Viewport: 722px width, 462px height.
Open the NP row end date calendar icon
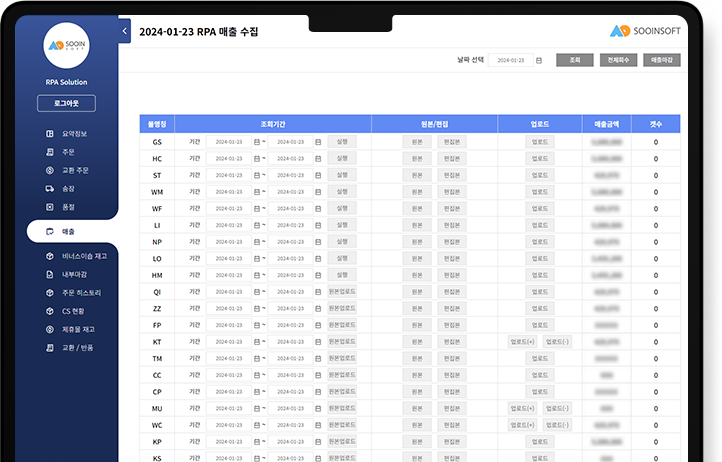tap(318, 242)
